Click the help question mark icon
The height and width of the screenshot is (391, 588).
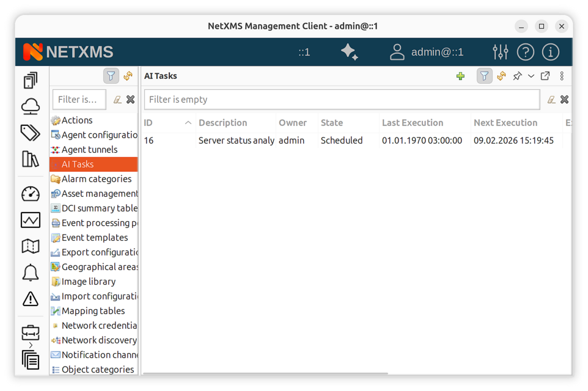pos(525,52)
